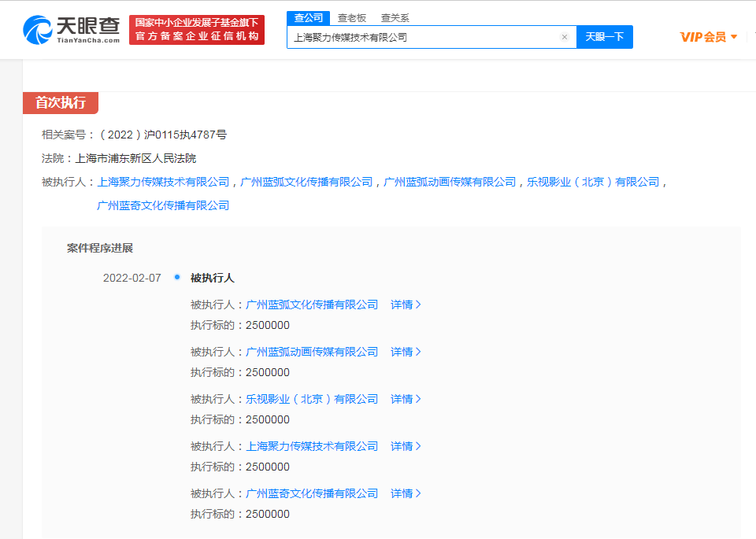The height and width of the screenshot is (539, 756).
Task: View 详情 for 广州蓝奇文化传播有限公司
Action: click(x=406, y=493)
